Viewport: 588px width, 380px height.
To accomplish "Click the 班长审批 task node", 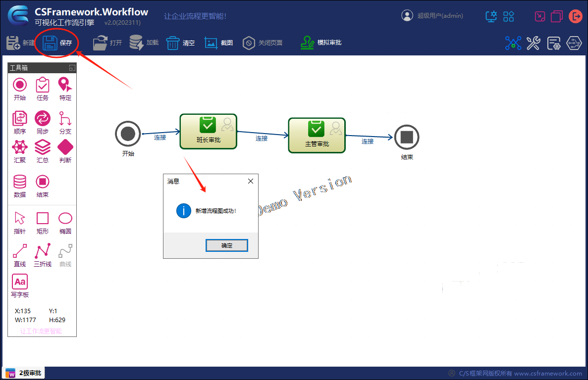I will 209,132.
